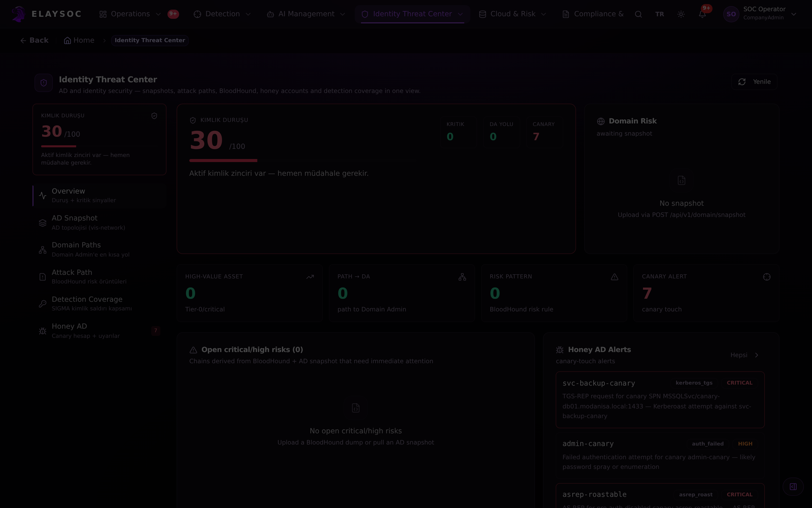Open the asrep-roastable alert card

point(660,496)
